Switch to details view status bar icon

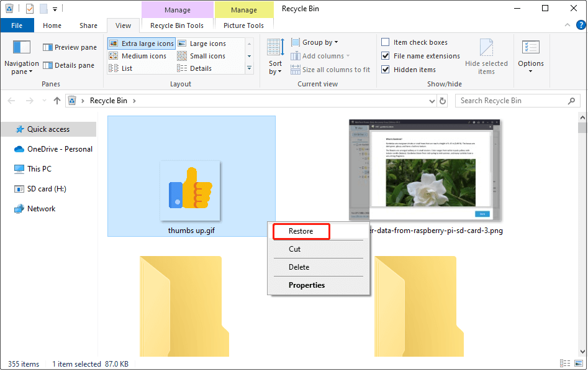click(565, 364)
